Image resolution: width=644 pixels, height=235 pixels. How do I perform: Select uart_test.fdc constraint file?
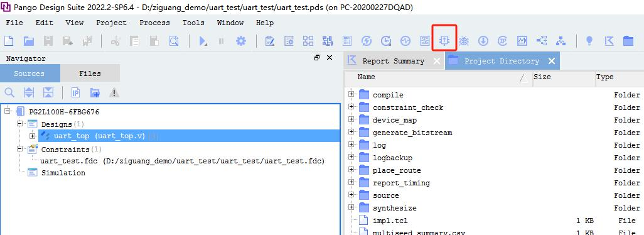click(183, 161)
